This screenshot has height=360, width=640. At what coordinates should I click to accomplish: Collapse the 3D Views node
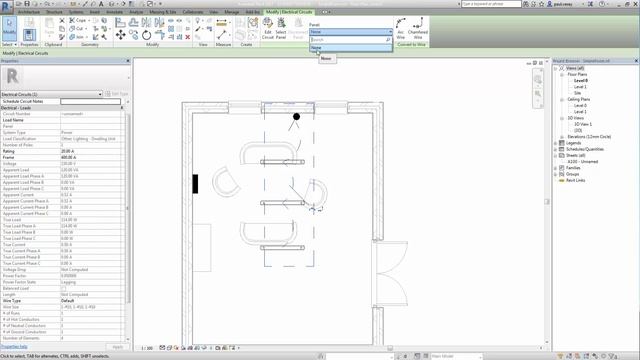[562, 118]
